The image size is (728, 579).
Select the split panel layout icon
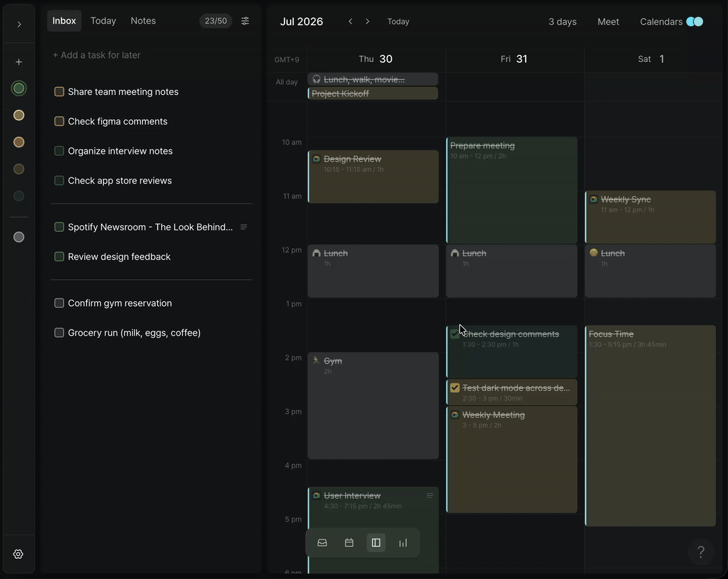click(376, 543)
